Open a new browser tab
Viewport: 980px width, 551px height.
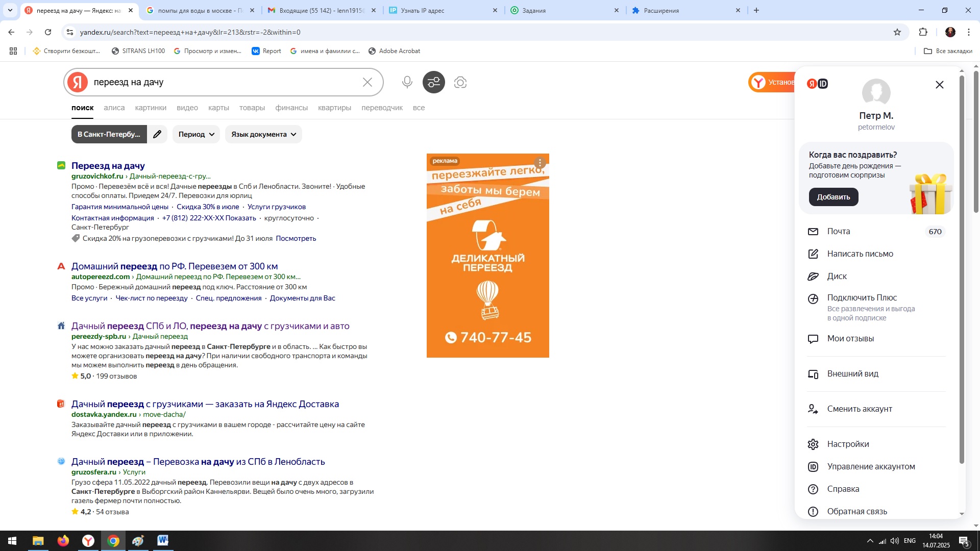pos(756,10)
